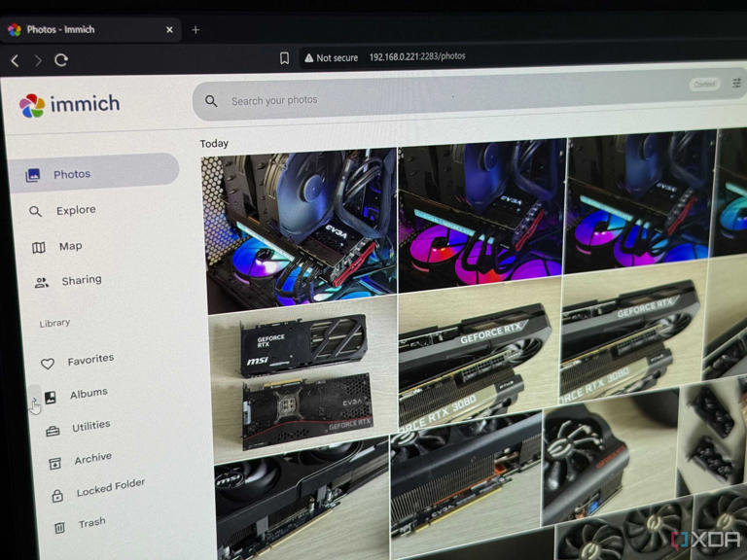
Task: Open the Map view
Action: (x=70, y=246)
